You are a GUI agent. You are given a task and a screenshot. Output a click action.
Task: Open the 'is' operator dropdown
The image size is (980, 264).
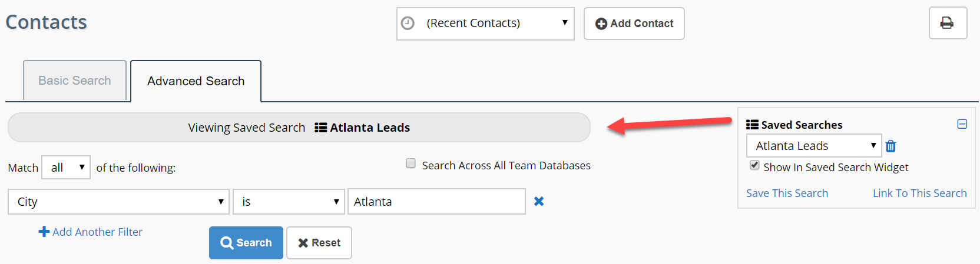point(289,202)
